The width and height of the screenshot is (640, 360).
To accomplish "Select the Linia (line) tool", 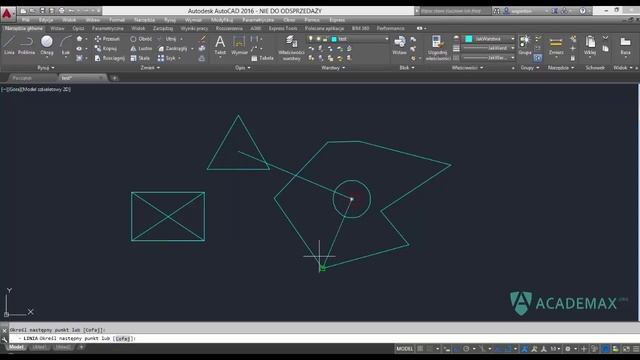I will point(9,45).
